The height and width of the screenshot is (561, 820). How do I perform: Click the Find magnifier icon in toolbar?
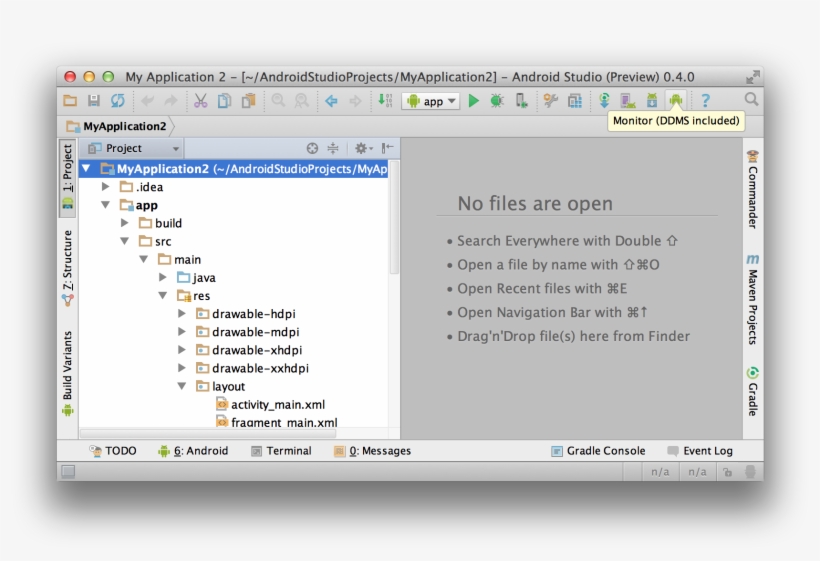(x=278, y=100)
